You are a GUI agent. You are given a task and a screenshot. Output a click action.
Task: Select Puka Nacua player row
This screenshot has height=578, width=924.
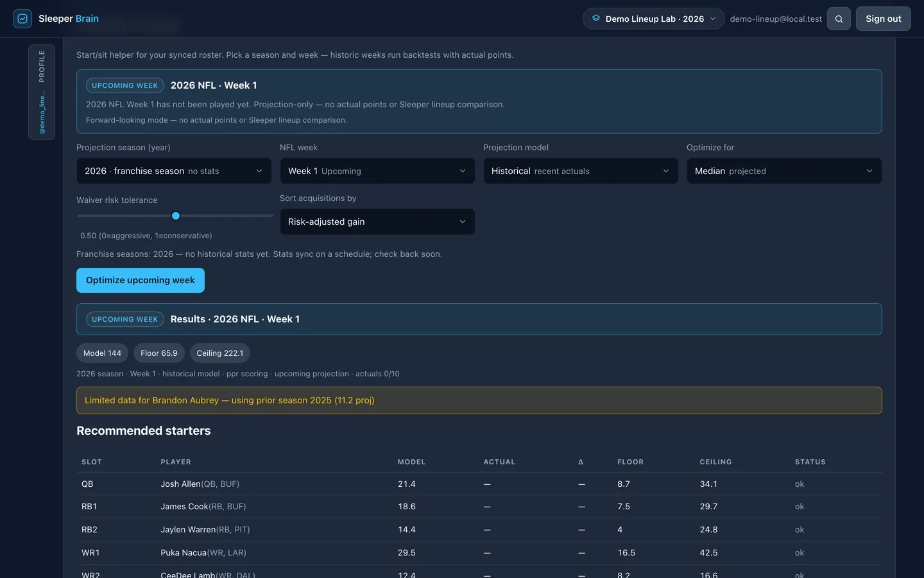pos(479,552)
